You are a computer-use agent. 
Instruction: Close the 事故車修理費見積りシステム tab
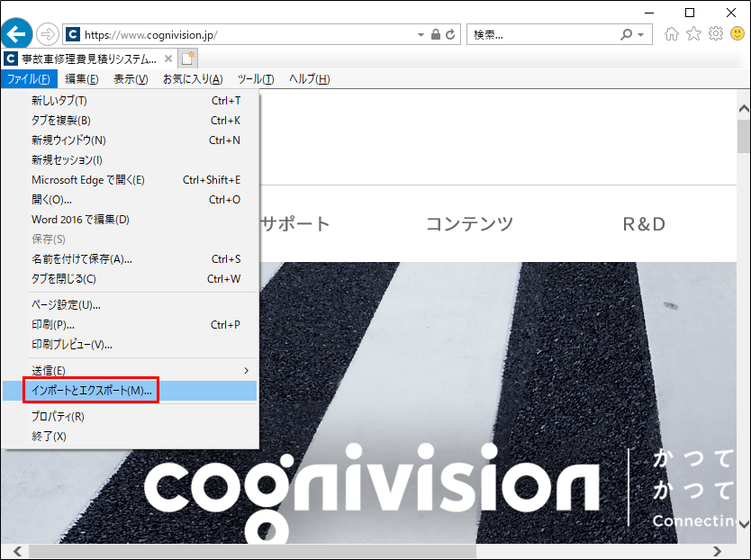point(168,59)
